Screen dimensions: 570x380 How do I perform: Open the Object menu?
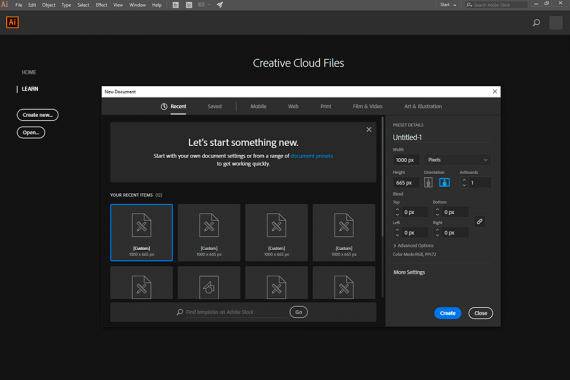[49, 5]
